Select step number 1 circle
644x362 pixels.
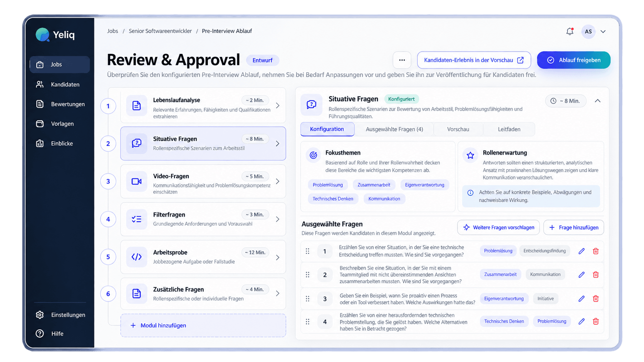pyautogui.click(x=108, y=106)
